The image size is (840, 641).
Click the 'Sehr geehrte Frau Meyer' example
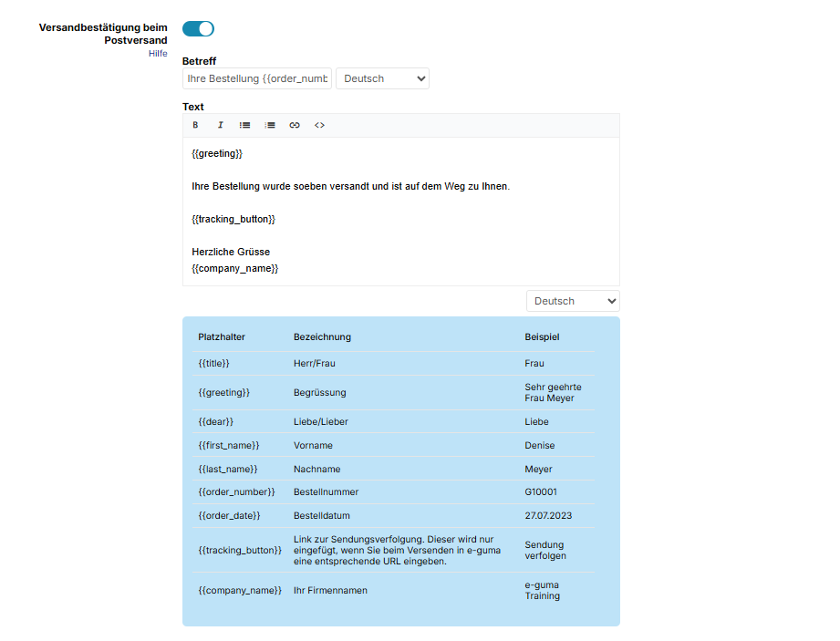[x=553, y=392]
